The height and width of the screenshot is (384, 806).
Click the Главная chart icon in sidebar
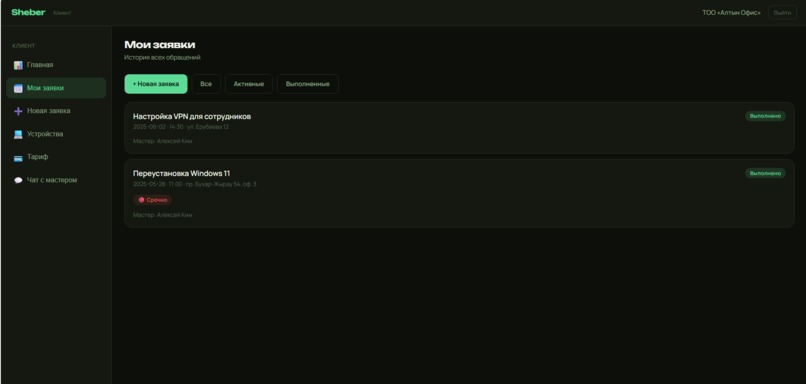point(18,65)
